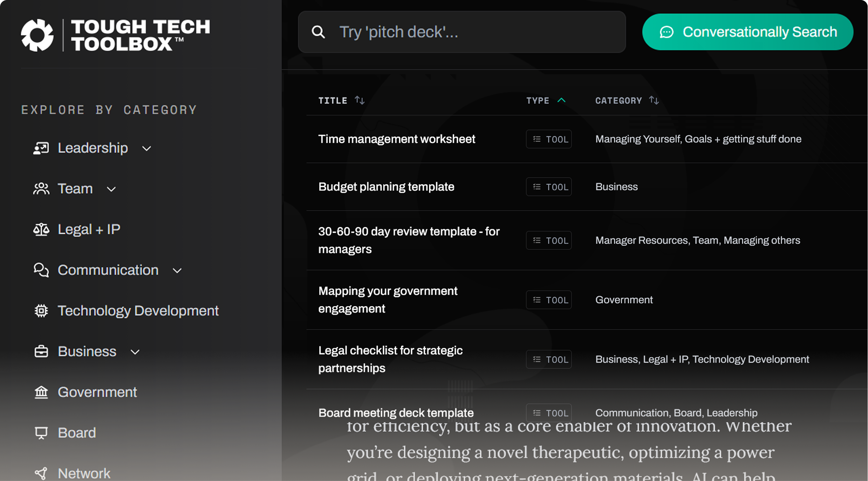Click the Technology Development chip icon
This screenshot has width=868, height=481.
[41, 311]
